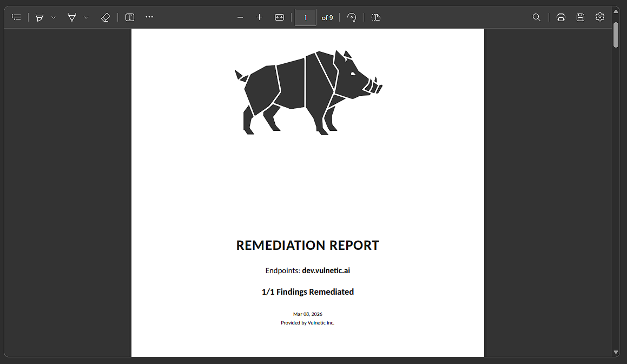Screen dimensions: 627x364
Task: Open the PDF viewer settings gear
Action: coord(599,17)
